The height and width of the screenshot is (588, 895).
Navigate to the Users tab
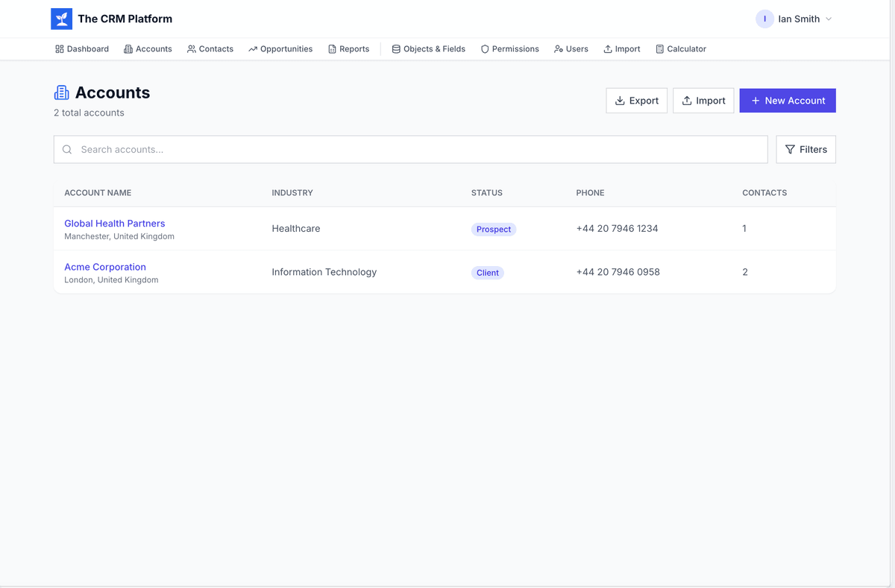pyautogui.click(x=571, y=49)
